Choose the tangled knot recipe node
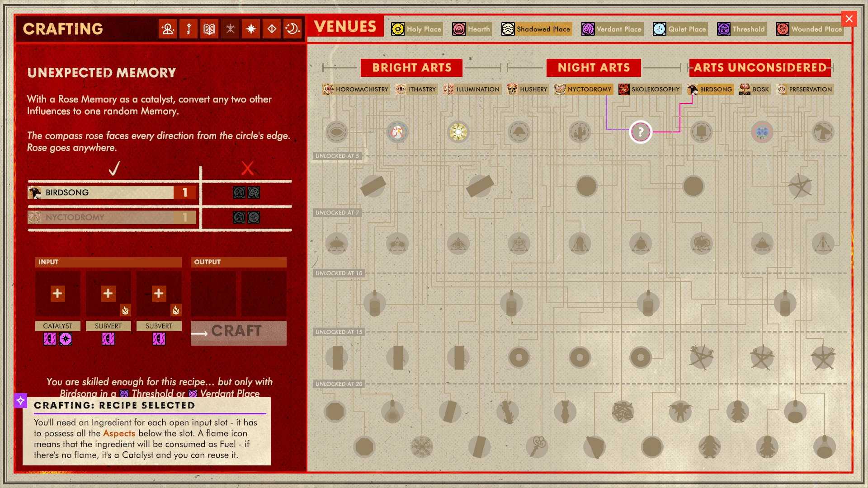This screenshot has height=488, width=868. coord(623,411)
